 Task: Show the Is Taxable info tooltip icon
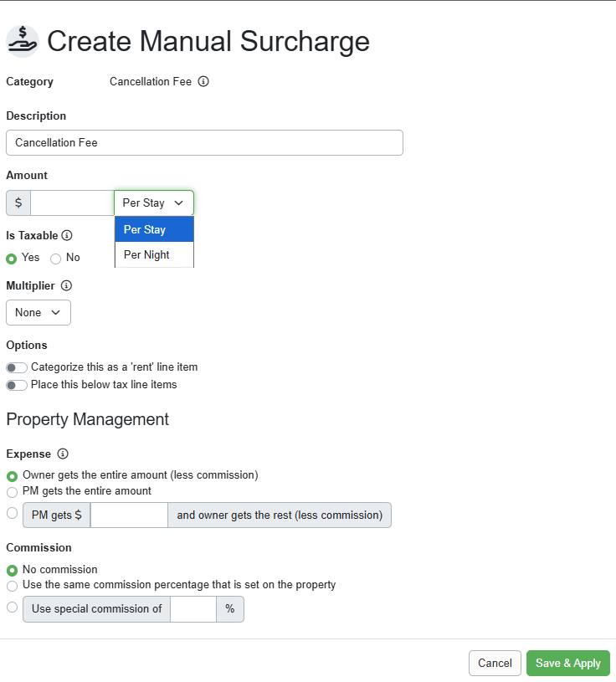[x=67, y=235]
